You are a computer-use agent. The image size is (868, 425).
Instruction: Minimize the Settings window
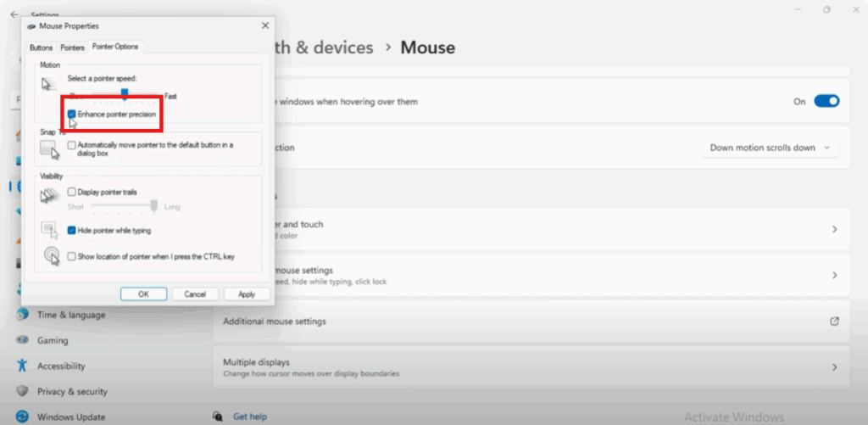(x=798, y=10)
